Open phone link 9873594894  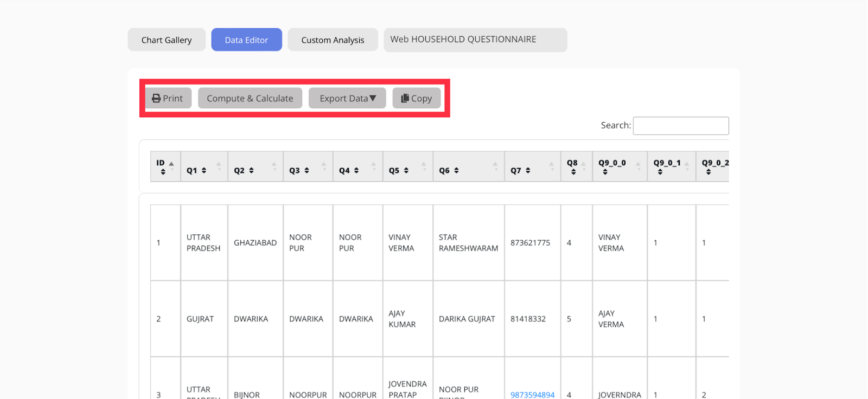click(532, 395)
